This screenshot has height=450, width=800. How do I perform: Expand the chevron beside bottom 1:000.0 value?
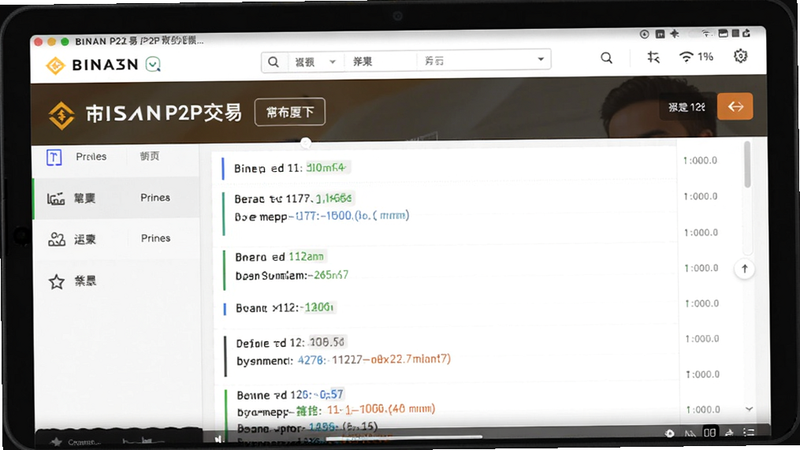tap(749, 409)
